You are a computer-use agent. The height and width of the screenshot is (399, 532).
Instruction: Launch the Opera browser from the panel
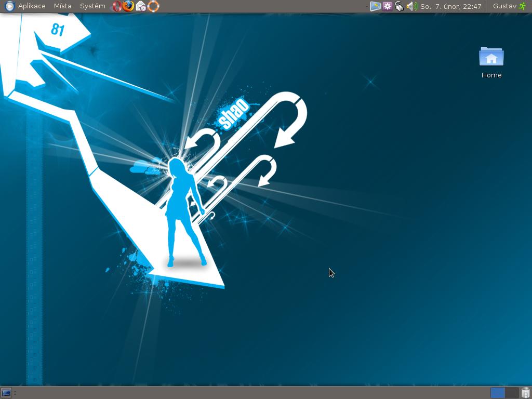117,6
